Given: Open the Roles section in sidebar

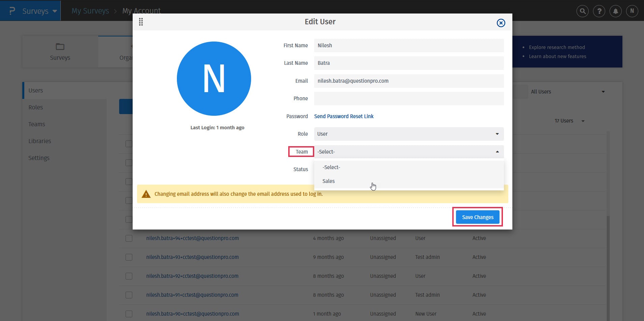Looking at the screenshot, I should 36,107.
